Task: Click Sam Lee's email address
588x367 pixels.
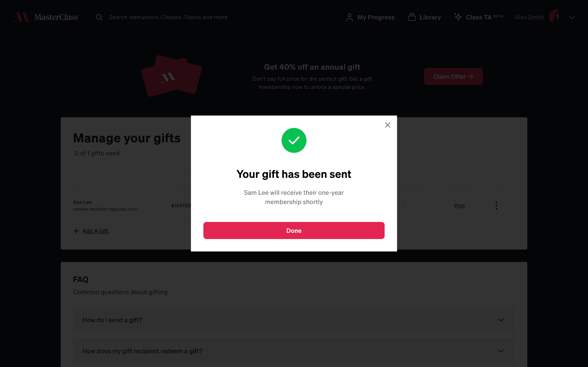Action: (105, 209)
